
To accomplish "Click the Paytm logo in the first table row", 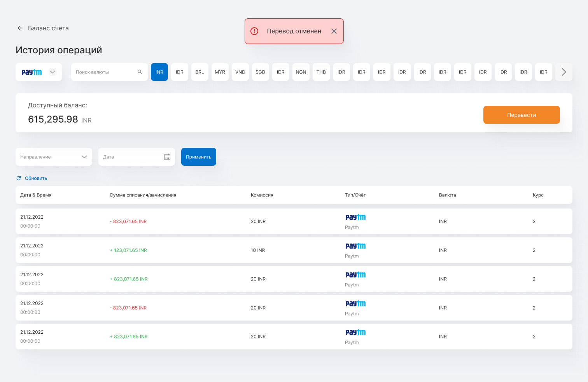I will click(x=355, y=217).
